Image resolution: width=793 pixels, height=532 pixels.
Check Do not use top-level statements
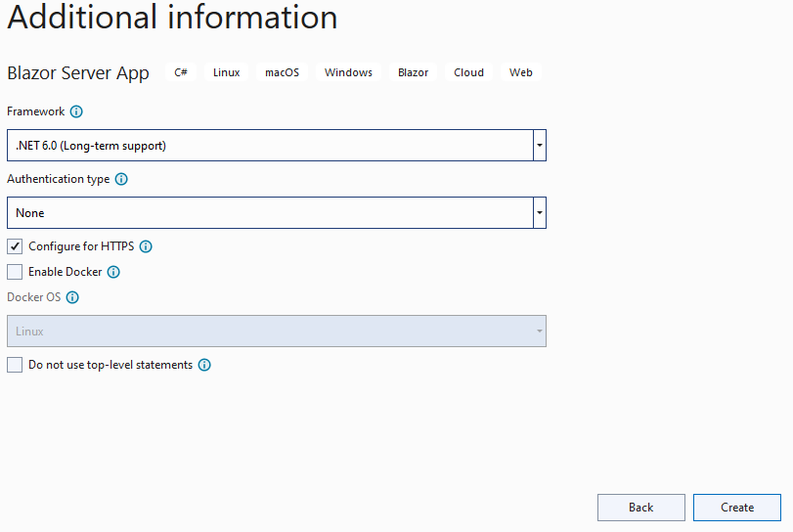pos(15,365)
